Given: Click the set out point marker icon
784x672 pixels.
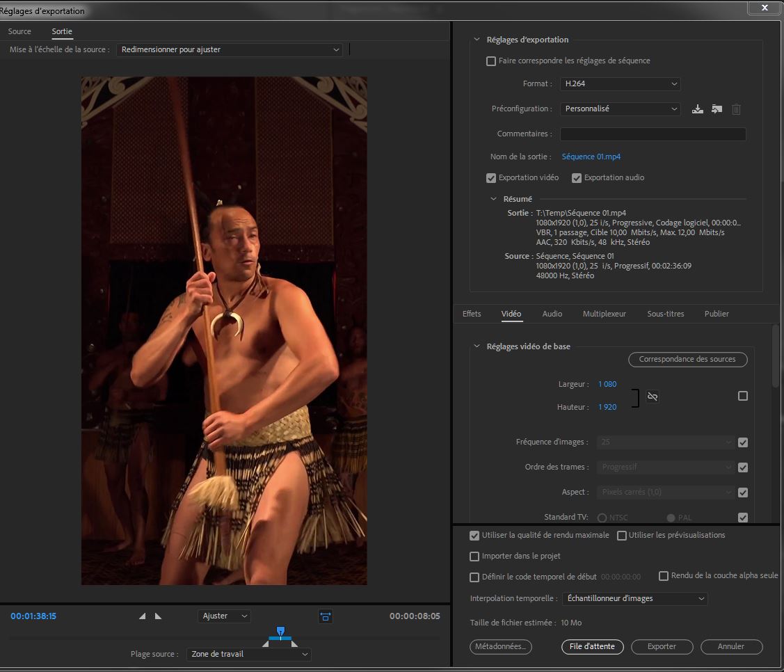Looking at the screenshot, I should pyautogui.click(x=158, y=616).
